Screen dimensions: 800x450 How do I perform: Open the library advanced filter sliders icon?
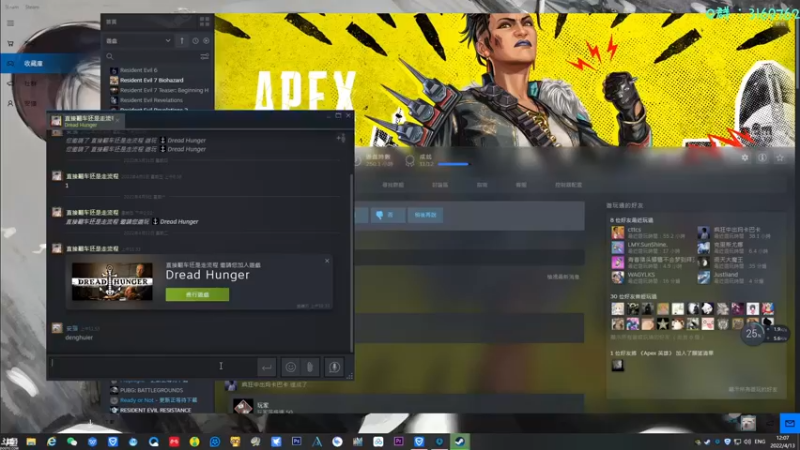click(205, 57)
